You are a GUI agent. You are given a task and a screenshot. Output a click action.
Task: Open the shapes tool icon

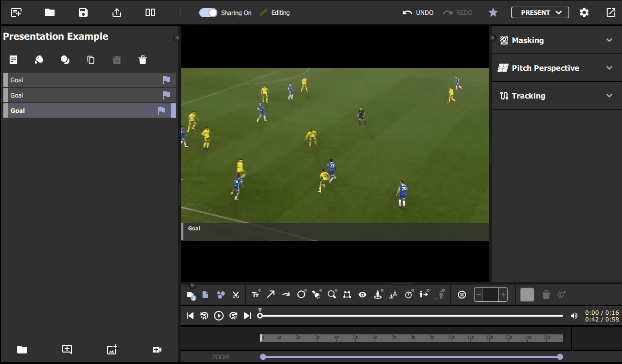[221, 295]
